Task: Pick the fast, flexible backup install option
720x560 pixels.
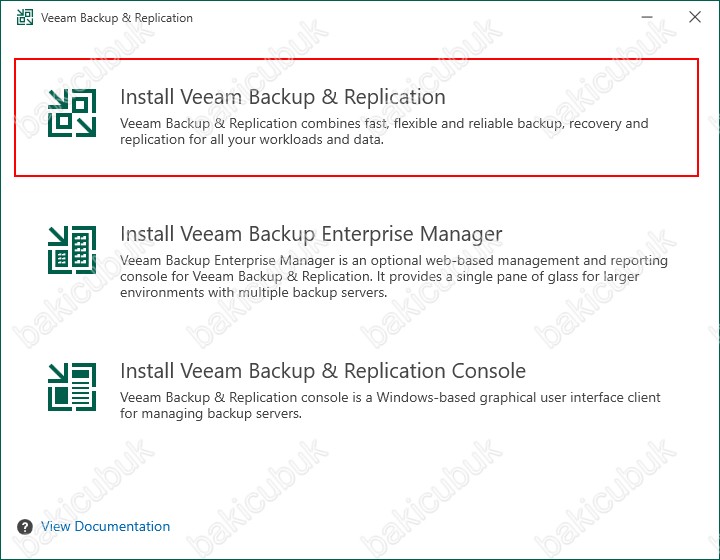Action: coord(356,118)
